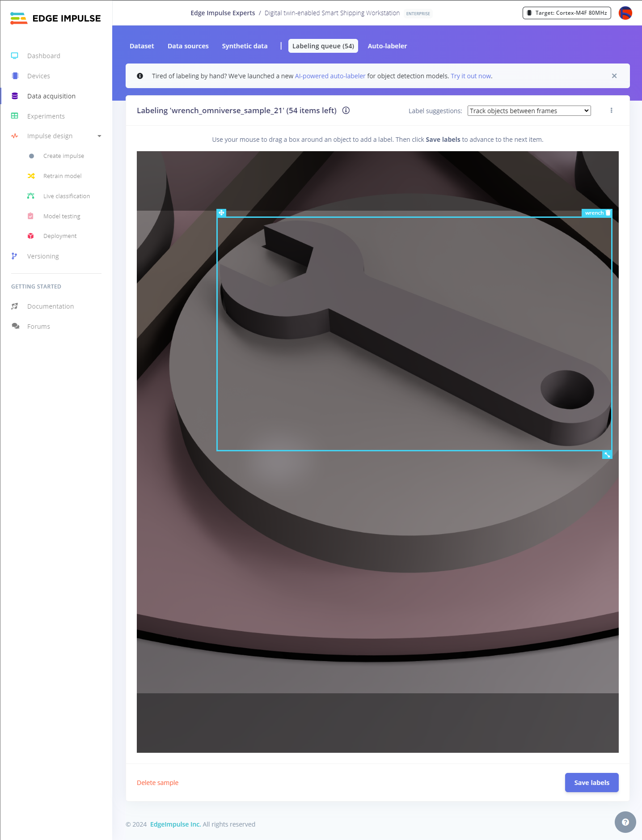
Task: Click the Delete sample link
Action: [157, 783]
